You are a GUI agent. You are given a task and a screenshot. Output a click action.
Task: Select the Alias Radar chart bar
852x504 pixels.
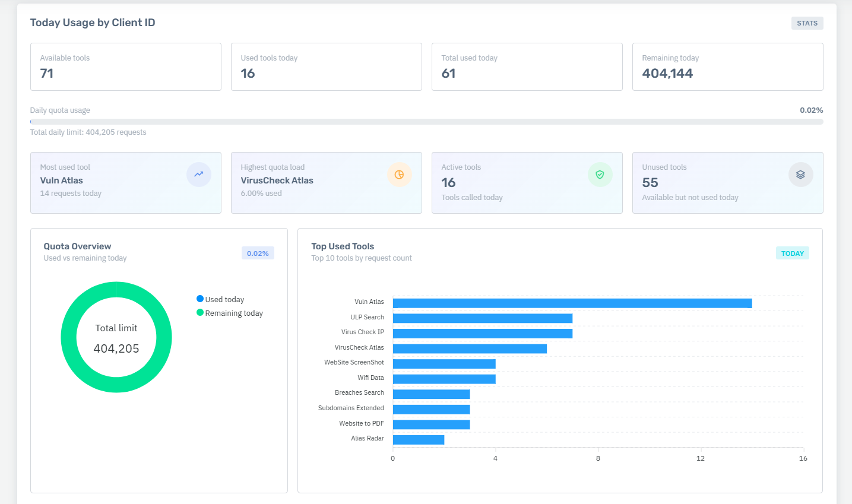coord(419,440)
